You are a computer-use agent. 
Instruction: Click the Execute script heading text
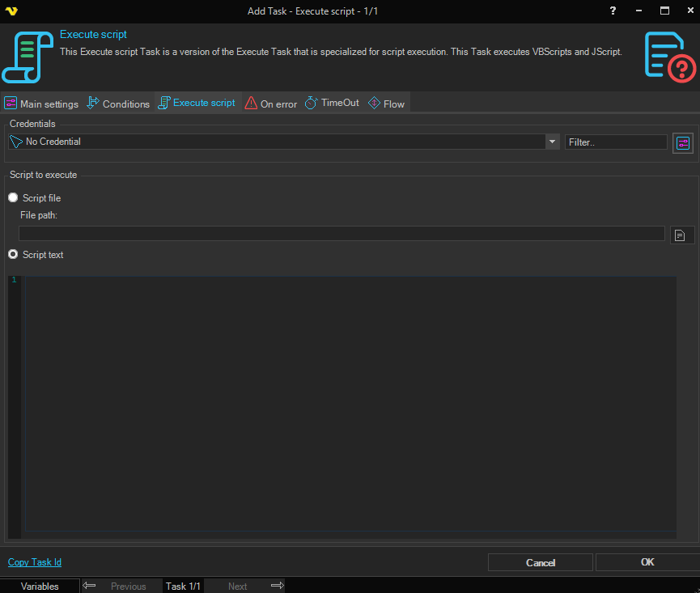[x=93, y=34]
